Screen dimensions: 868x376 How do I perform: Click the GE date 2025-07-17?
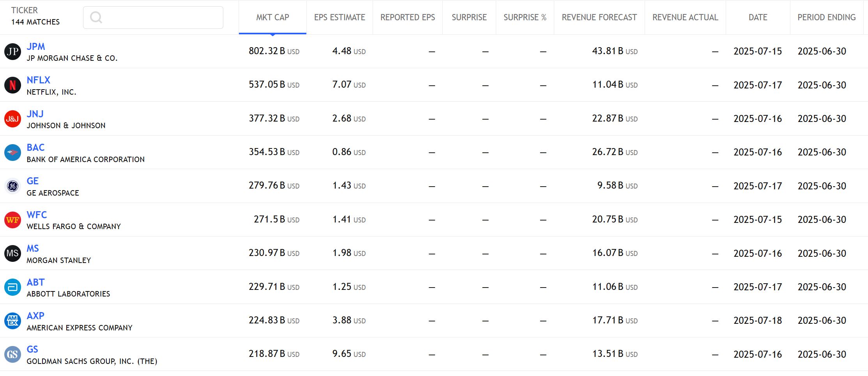[758, 186]
